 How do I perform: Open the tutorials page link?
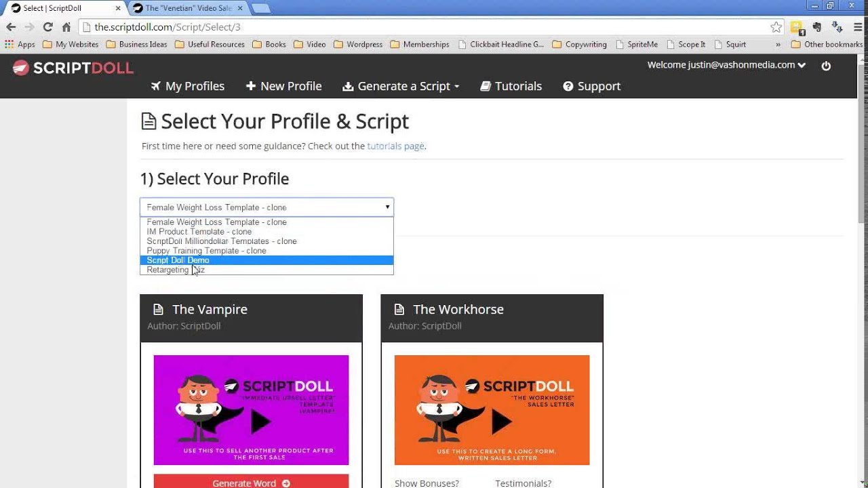pos(395,146)
